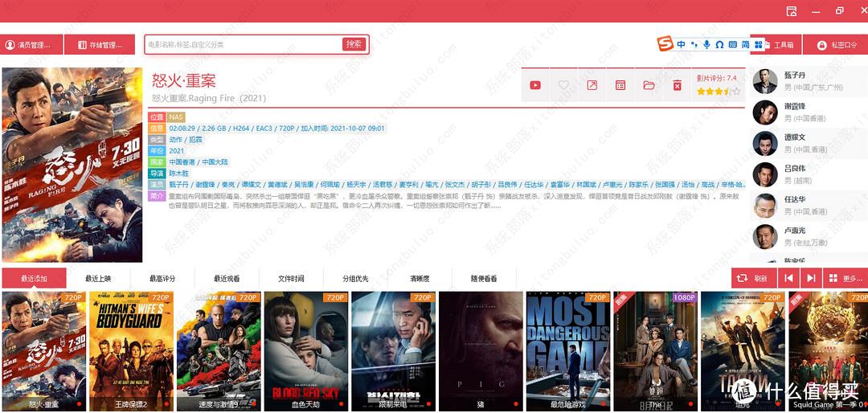
Task: Click the movie title 怒火·重案
Action: (x=184, y=81)
